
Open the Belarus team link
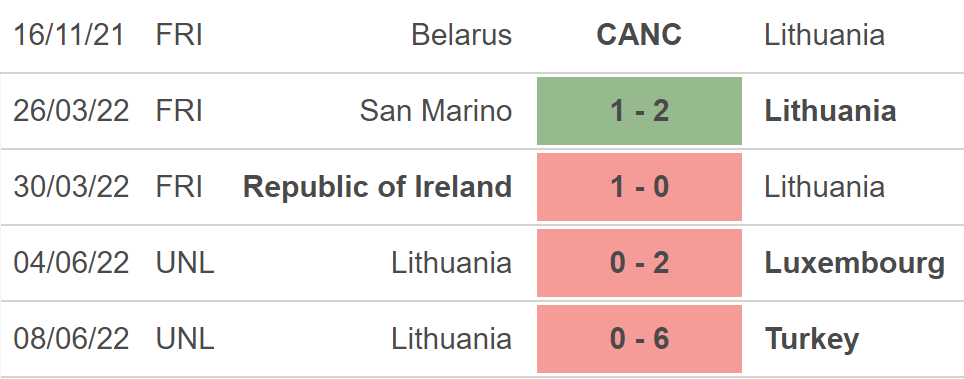tap(462, 35)
